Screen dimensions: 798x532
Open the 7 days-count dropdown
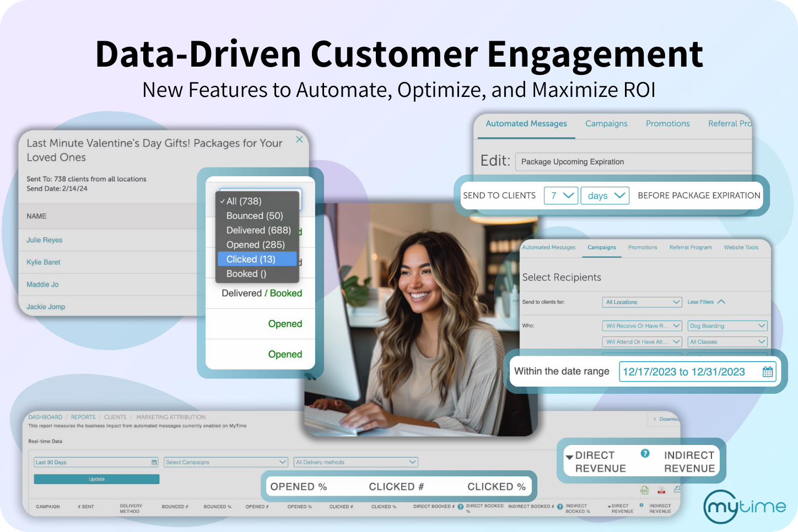tap(560, 196)
